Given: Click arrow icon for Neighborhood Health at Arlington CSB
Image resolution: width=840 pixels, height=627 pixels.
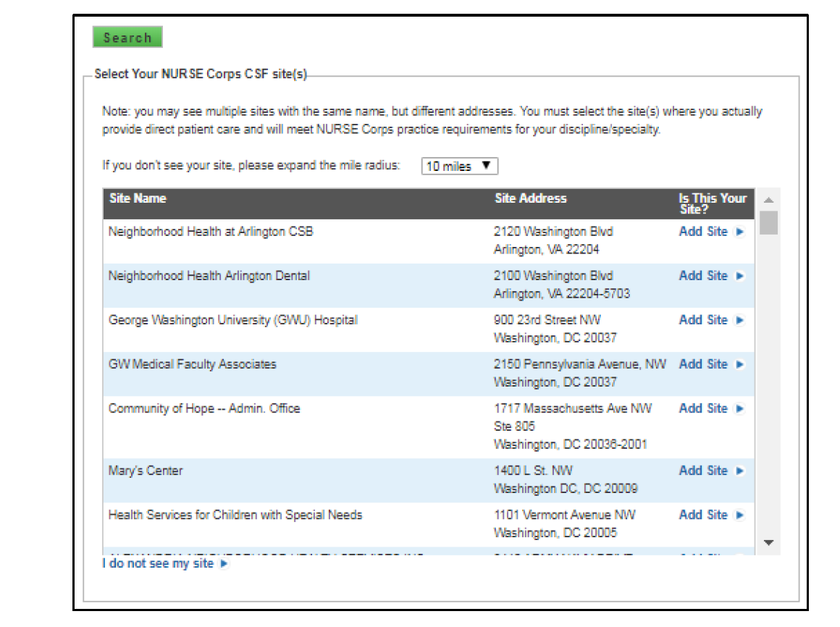Looking at the screenshot, I should (739, 232).
